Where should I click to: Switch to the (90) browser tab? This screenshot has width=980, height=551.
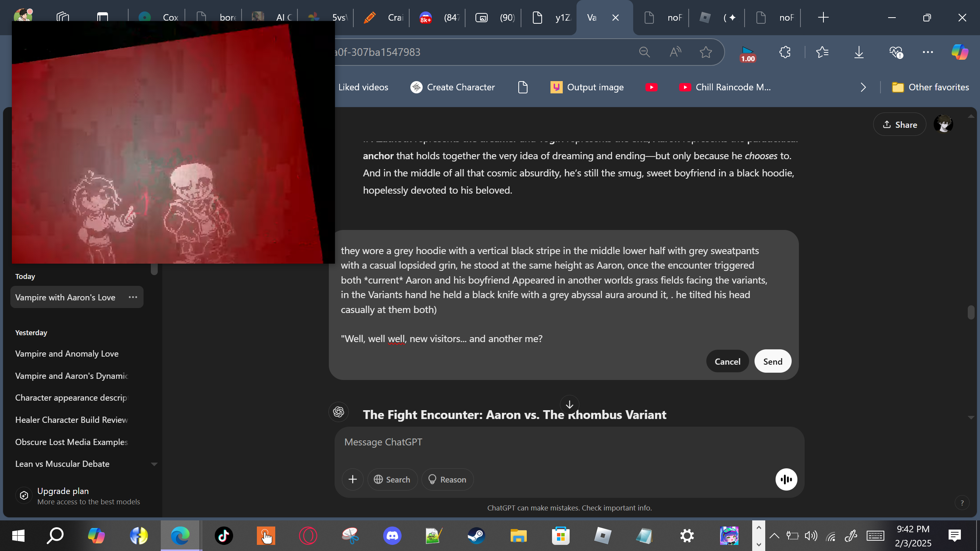[495, 18]
